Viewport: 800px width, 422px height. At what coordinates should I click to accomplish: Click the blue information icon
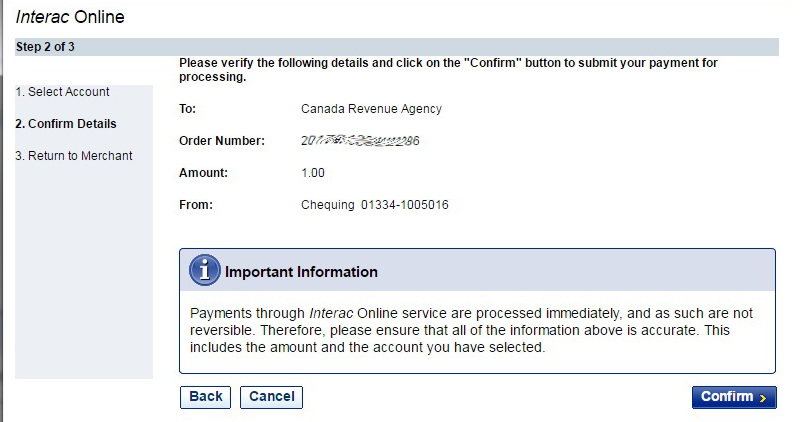205,271
